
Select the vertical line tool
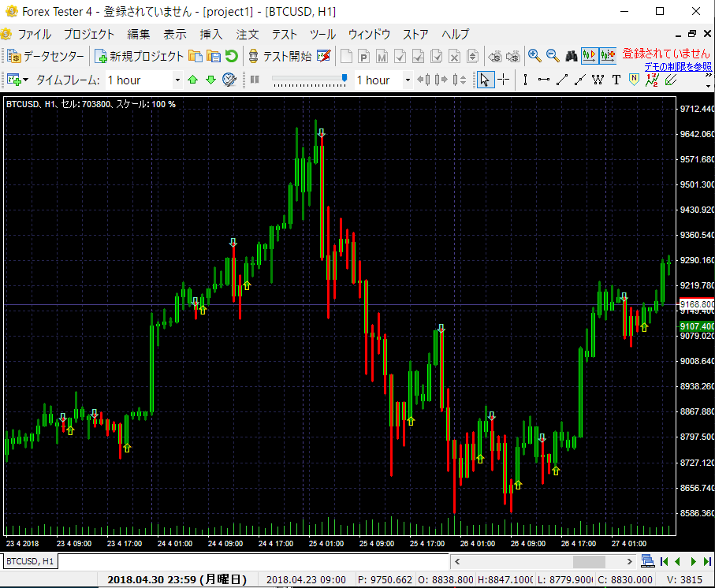[x=525, y=80]
